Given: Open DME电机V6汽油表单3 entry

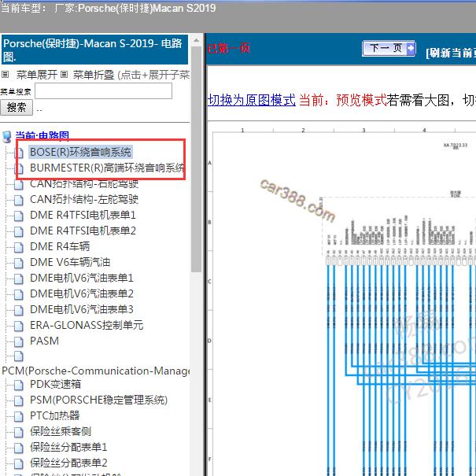Looking at the screenshot, I should [81, 309].
